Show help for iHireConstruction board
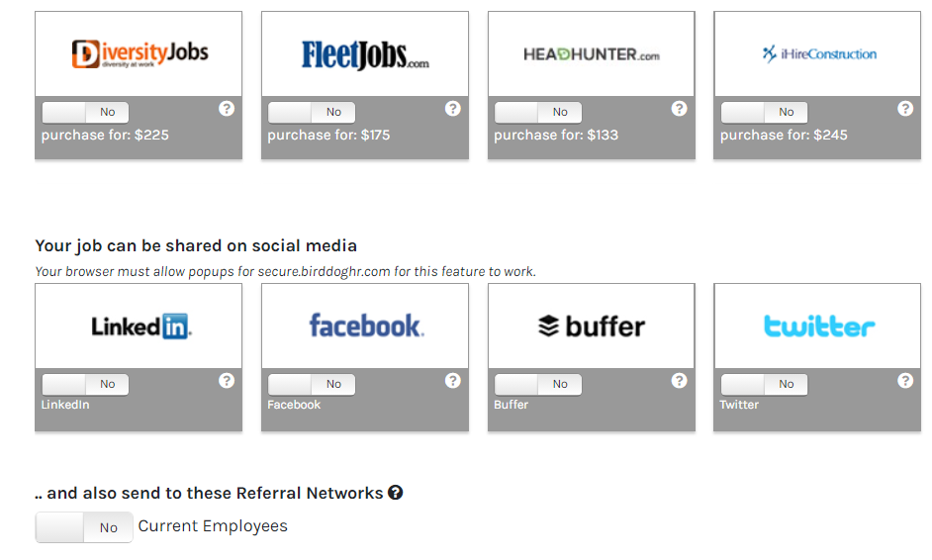This screenshot has height=560, width=932. click(x=905, y=109)
